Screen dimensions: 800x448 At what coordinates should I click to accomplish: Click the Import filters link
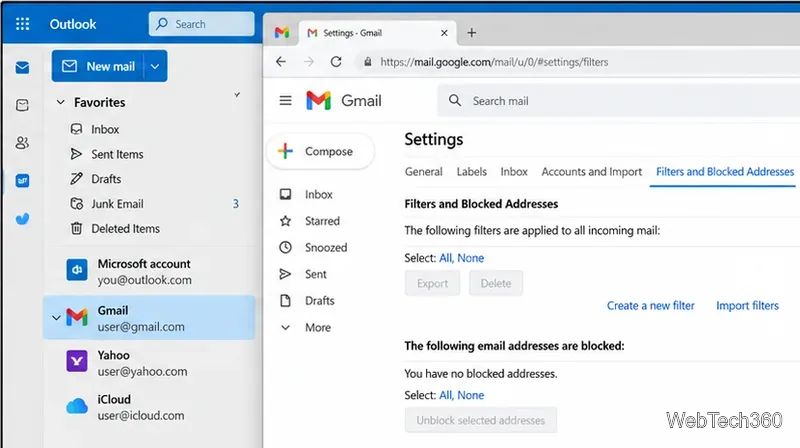point(747,306)
